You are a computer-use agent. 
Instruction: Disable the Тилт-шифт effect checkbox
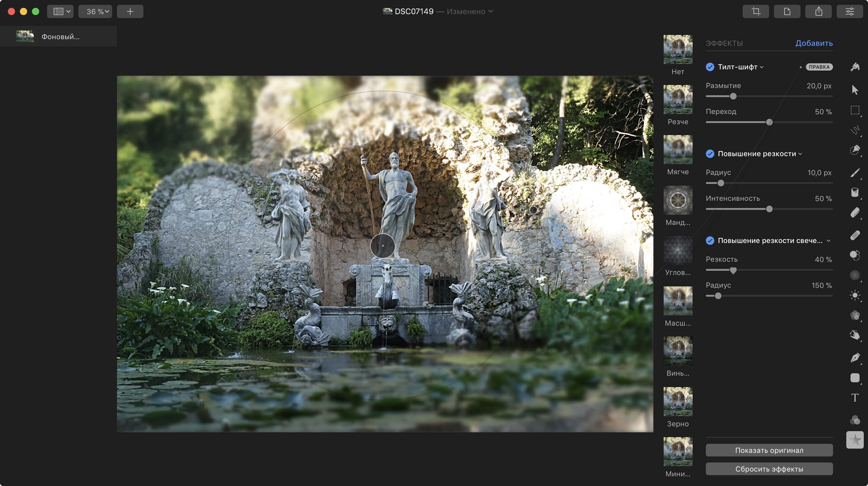710,67
